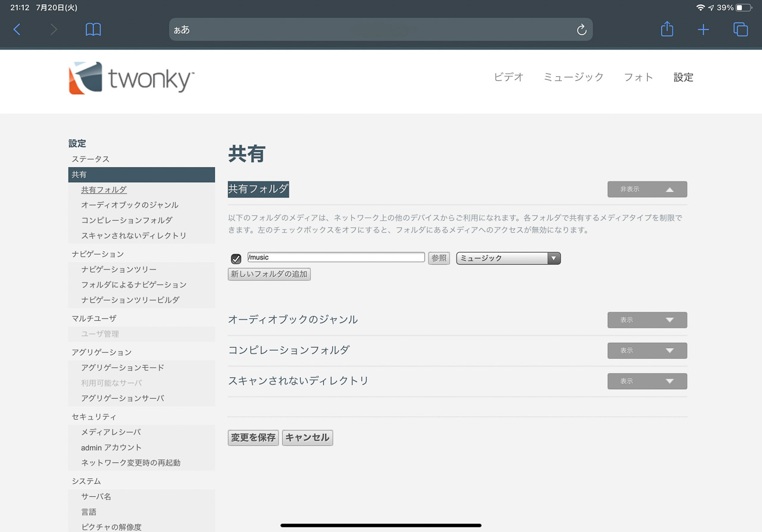Click the キャンセル button

307,437
